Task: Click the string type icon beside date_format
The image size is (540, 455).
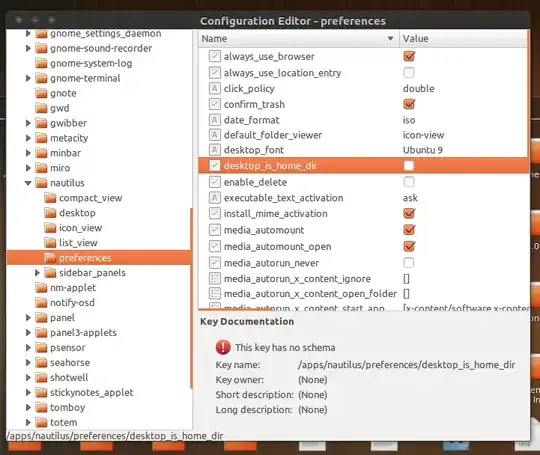Action: tap(215, 120)
